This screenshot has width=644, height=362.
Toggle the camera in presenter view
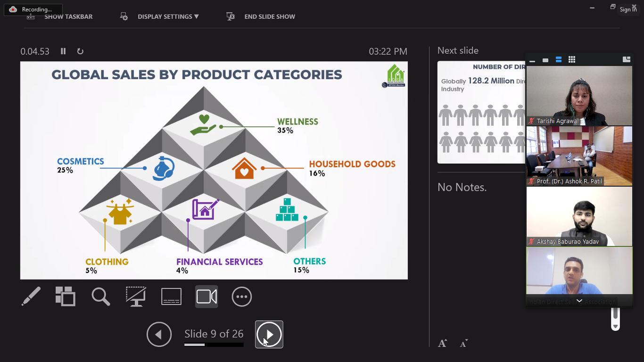206,296
